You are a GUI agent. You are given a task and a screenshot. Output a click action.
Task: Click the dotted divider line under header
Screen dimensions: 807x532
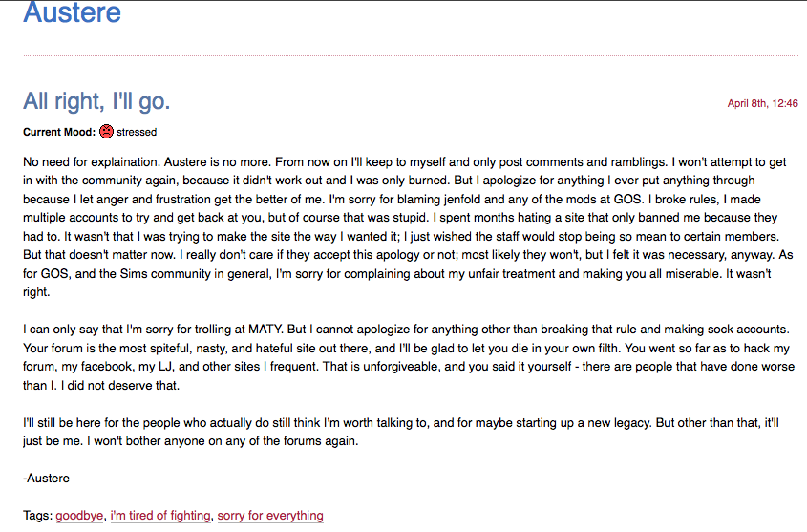[411, 55]
